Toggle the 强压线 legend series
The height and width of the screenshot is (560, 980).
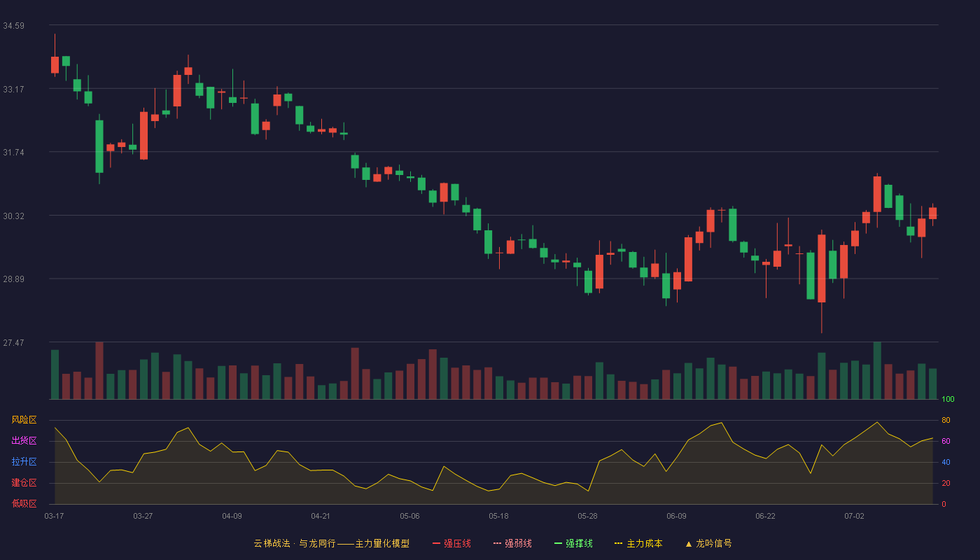451,543
